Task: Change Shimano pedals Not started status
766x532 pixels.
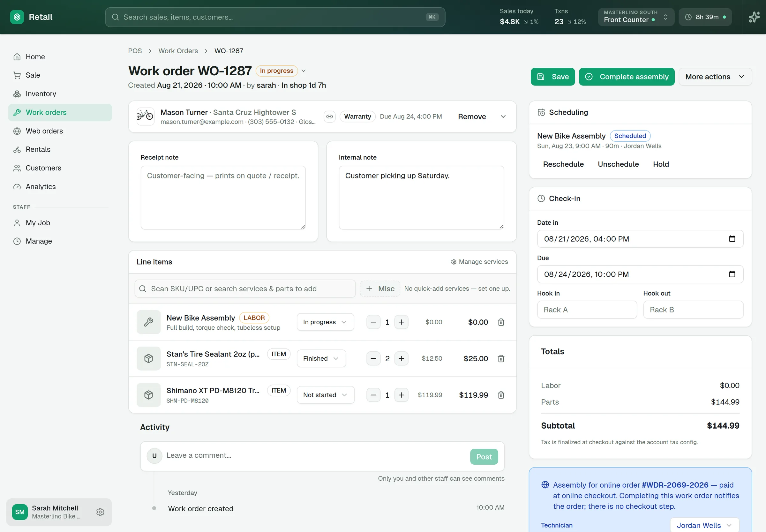Action: [x=325, y=395]
